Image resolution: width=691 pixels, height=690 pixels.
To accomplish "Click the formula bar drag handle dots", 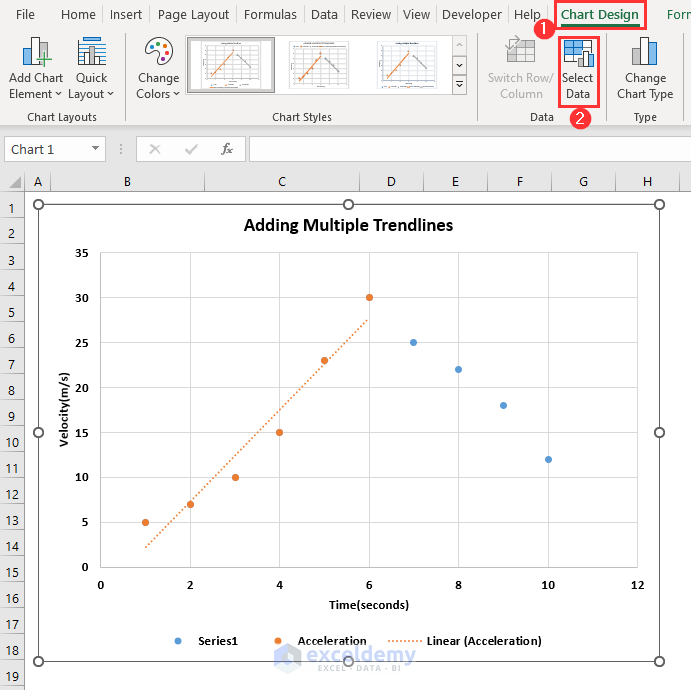I will tap(120, 149).
